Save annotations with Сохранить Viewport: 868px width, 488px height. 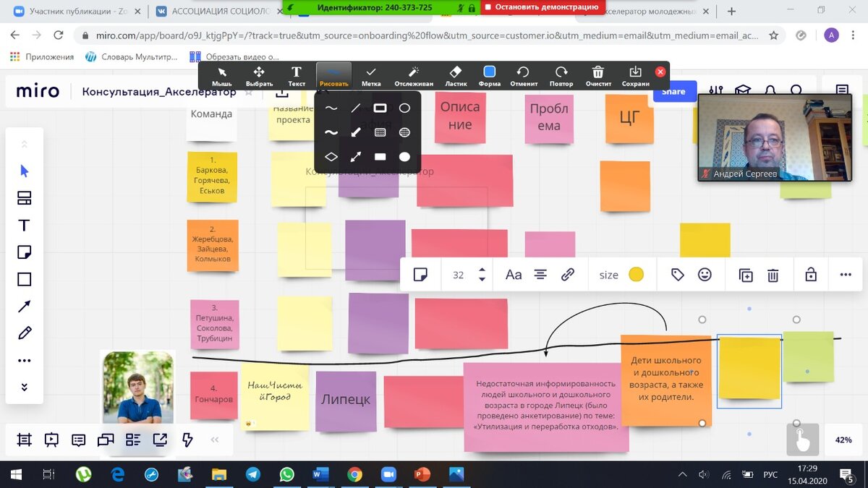click(635, 76)
